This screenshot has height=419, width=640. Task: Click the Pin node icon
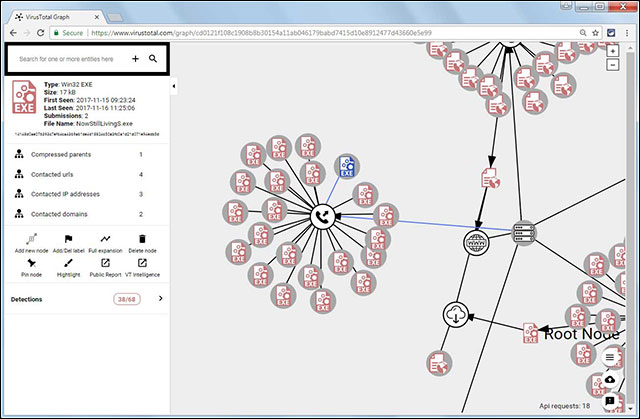tap(31, 263)
